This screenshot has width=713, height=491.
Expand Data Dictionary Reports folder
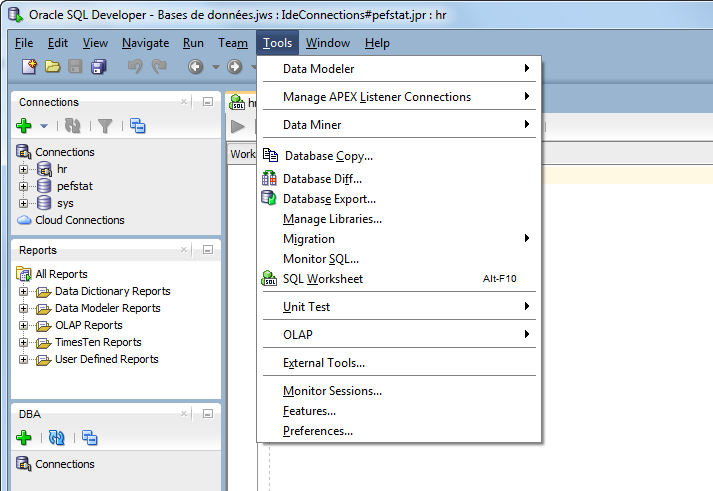(x=23, y=291)
